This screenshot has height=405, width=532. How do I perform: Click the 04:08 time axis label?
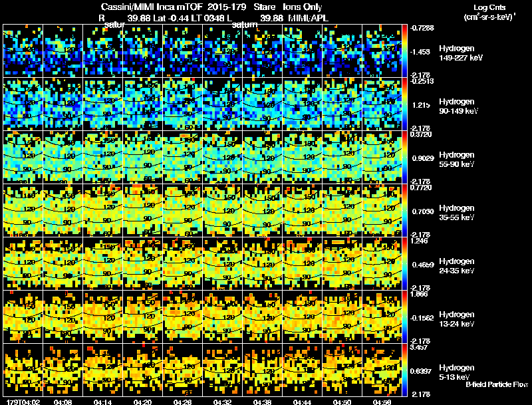63,402
